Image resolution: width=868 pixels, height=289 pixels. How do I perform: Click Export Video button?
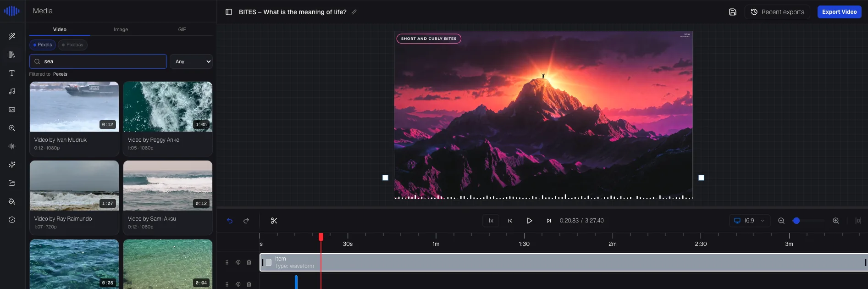tap(839, 12)
